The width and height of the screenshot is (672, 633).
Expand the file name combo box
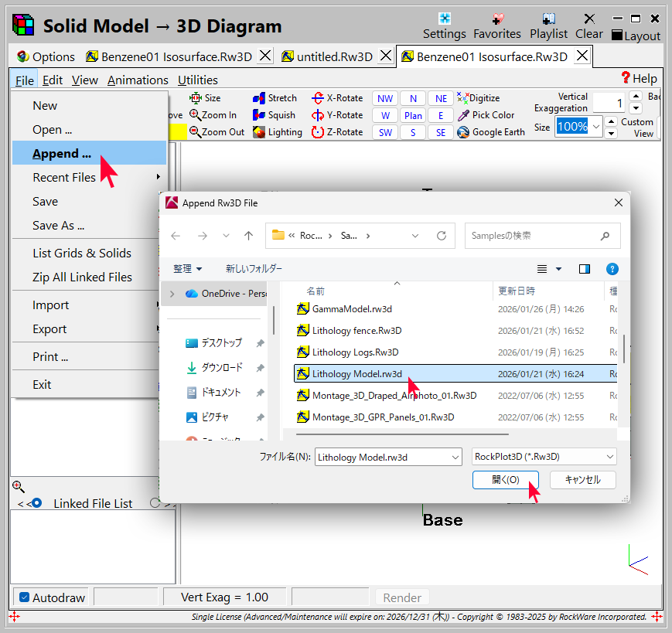coord(454,457)
